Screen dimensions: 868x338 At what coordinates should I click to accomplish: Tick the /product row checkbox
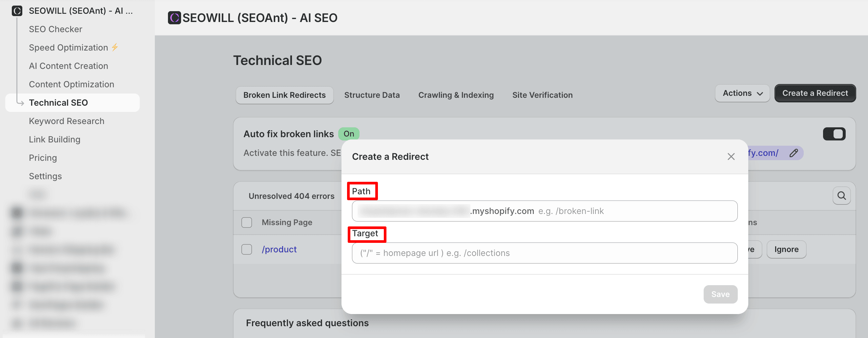pos(247,249)
